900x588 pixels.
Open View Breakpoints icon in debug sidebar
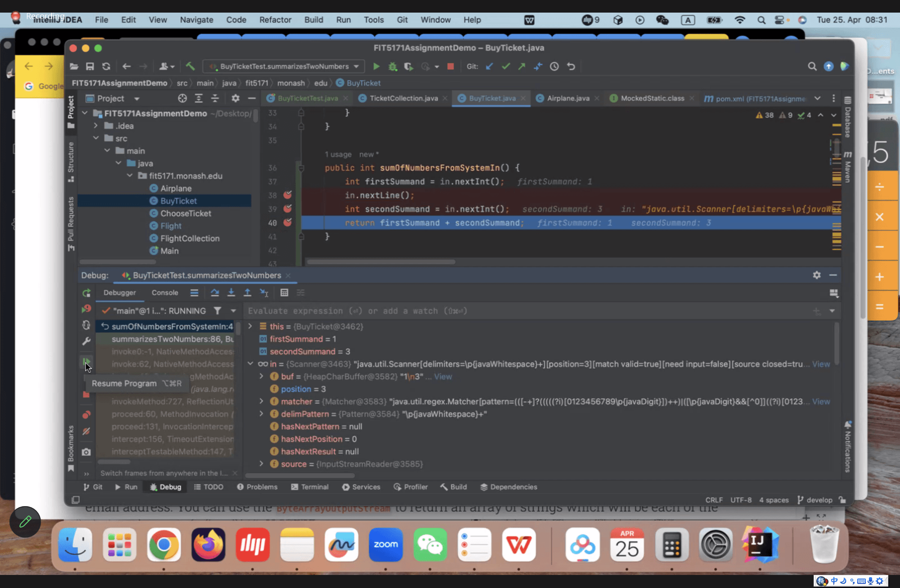tap(86, 414)
